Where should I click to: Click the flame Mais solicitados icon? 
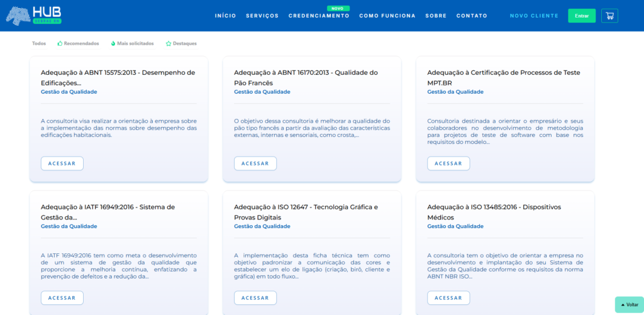tap(113, 43)
